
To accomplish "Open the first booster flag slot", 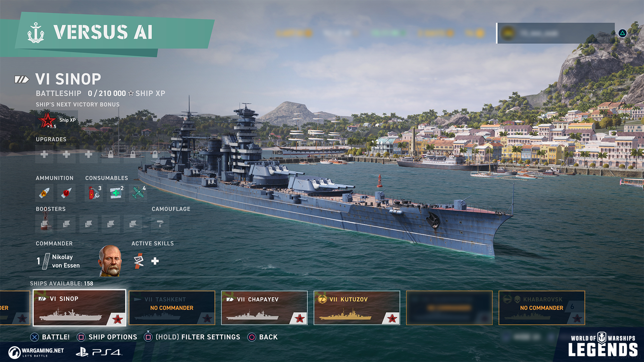I will [x=44, y=224].
